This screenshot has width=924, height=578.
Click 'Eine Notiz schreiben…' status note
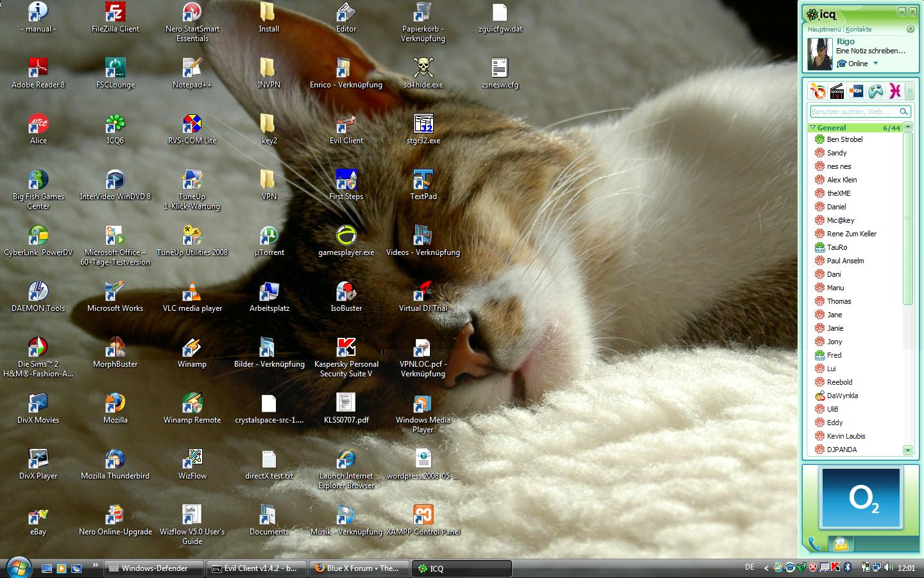coord(870,51)
